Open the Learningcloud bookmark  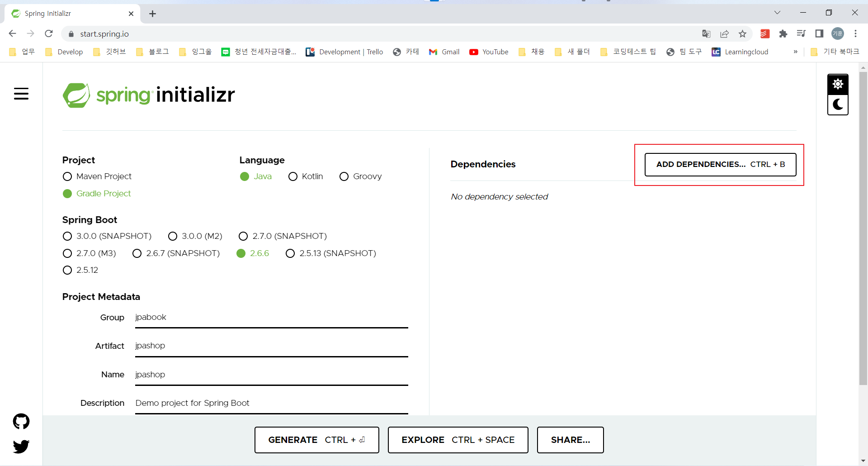pos(740,52)
